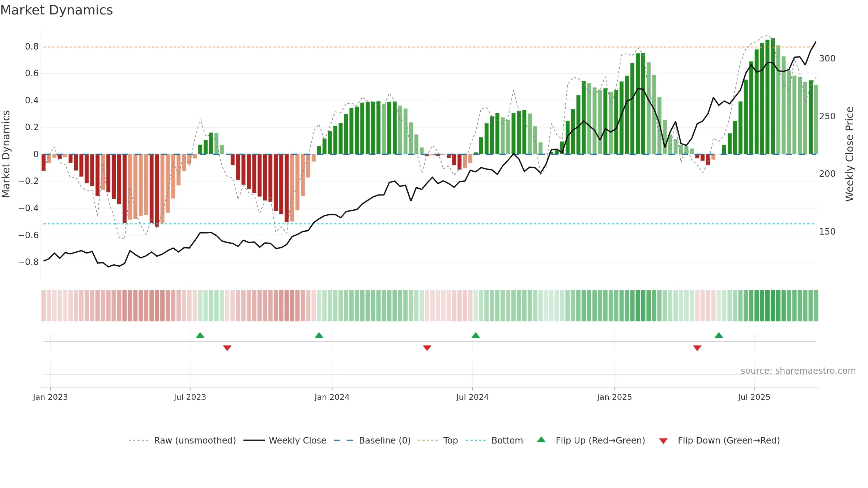Click the −0.4 left axis tick label
The width and height of the screenshot is (868, 488).
28,208
